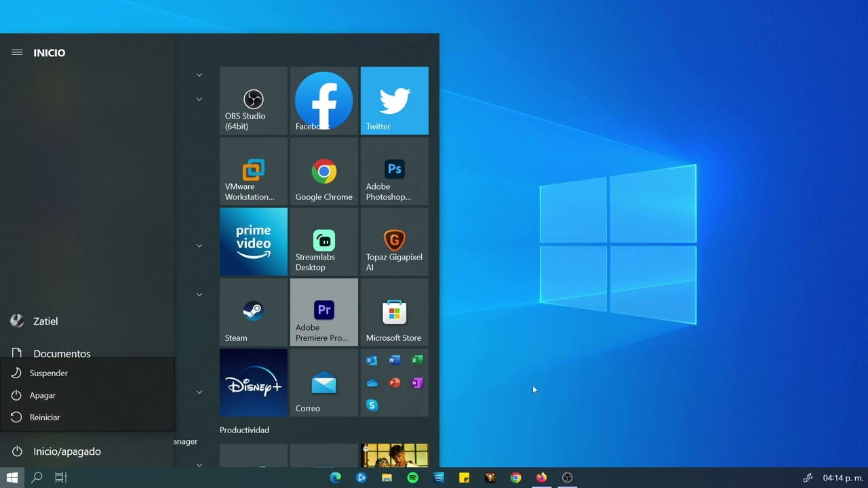Open Firefox from the taskbar
868x488 pixels.
pos(541,477)
